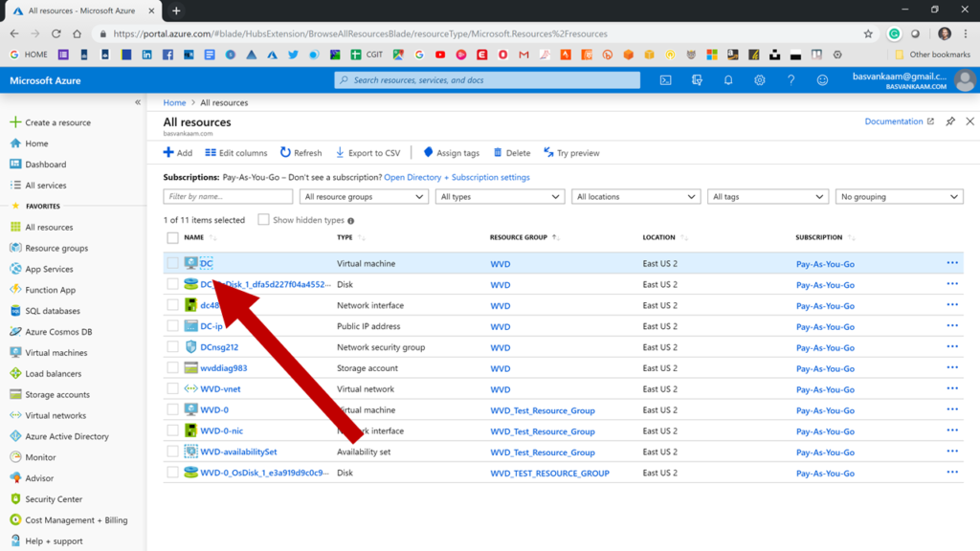Check the WVD-availabilitySet row checkbox
The height and width of the screenshot is (551, 980).
coord(172,452)
